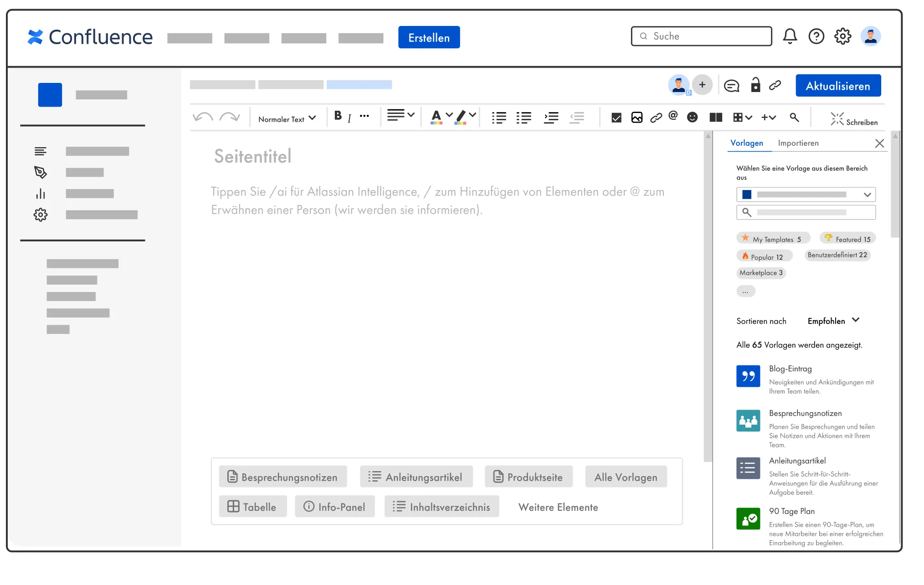Toggle bold formatting
Image resolution: width=924 pixels, height=585 pixels.
coord(338,116)
